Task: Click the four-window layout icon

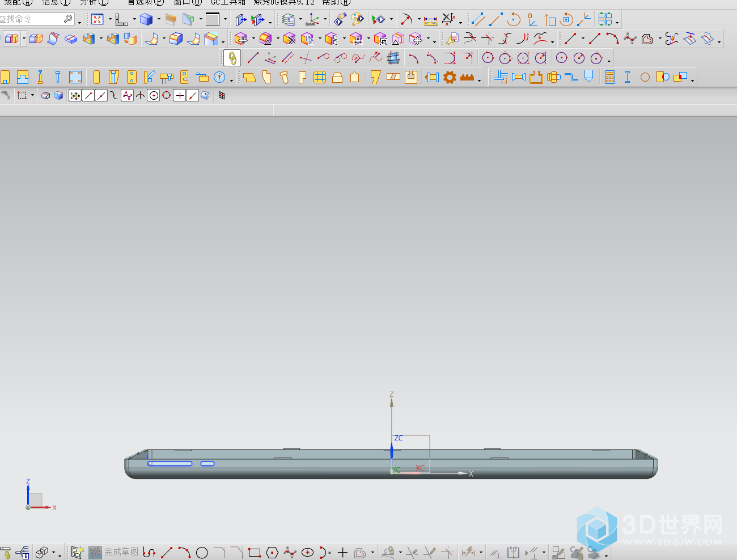Action: (x=605, y=19)
